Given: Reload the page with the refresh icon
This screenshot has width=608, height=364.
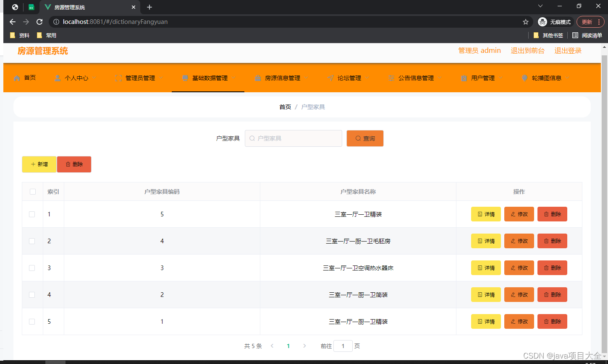Looking at the screenshot, I should [39, 22].
